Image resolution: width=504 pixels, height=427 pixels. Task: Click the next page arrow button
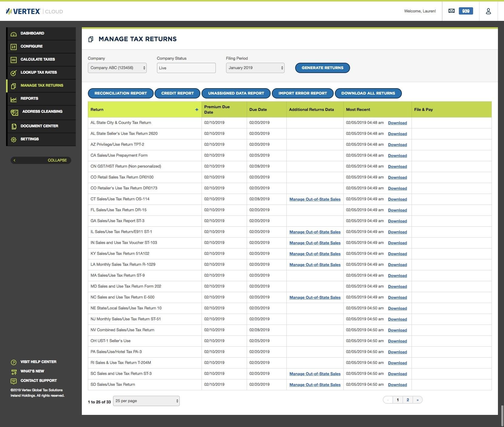point(418,400)
